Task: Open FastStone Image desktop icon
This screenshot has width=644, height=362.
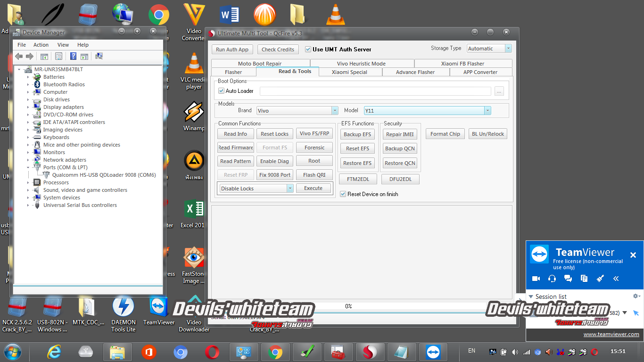Action: [193, 266]
